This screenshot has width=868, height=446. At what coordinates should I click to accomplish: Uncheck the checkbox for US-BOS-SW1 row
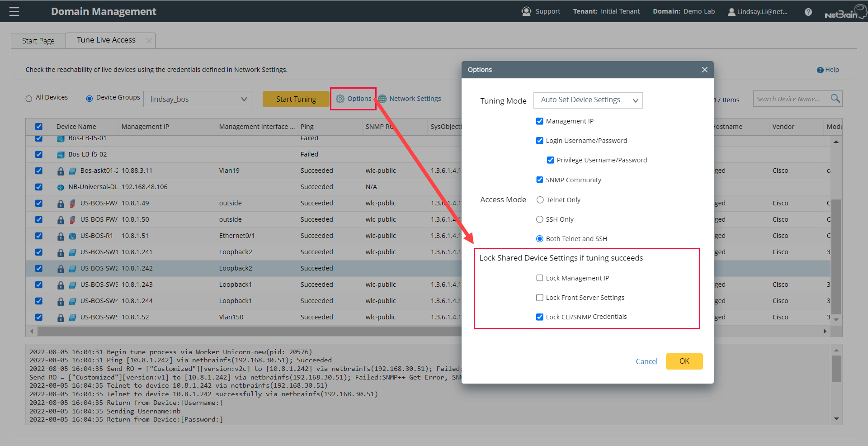(39, 252)
